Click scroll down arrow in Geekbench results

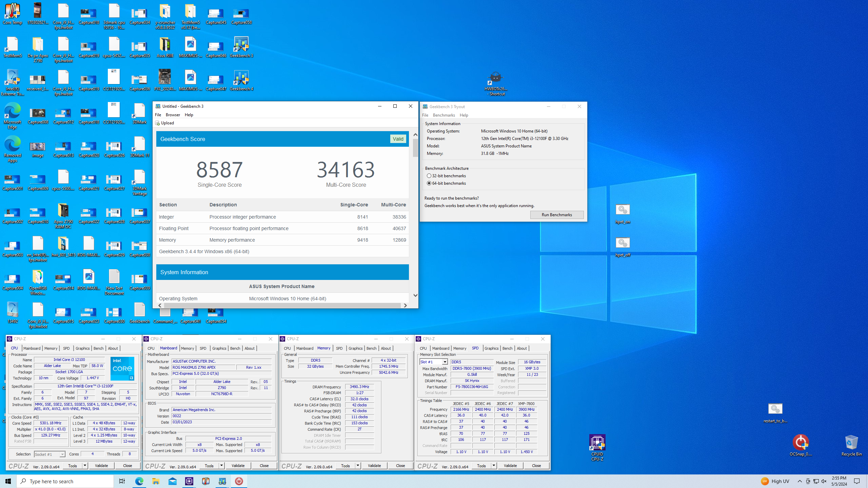pyautogui.click(x=415, y=296)
